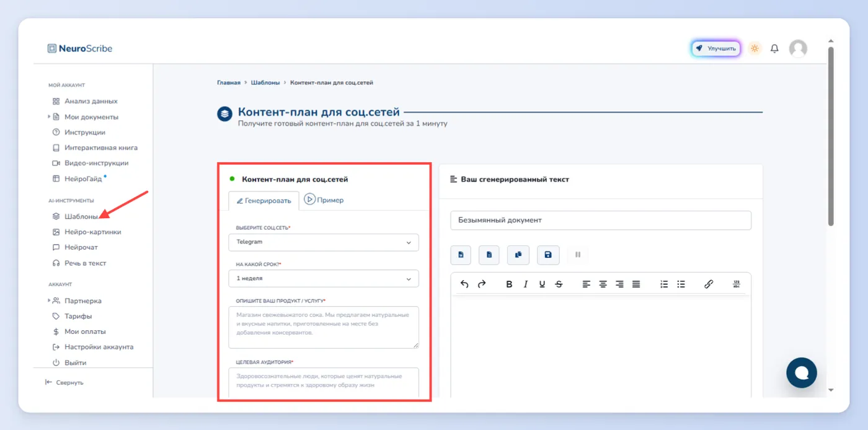Open the chat bubble widget
The width and height of the screenshot is (868, 430).
[802, 372]
